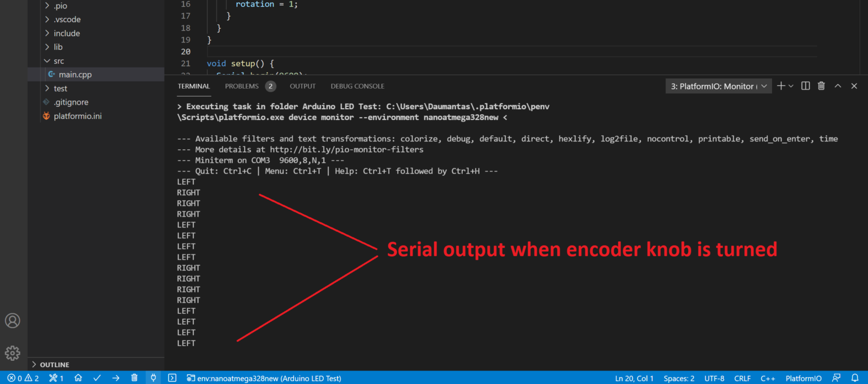Upload firmware via the arrow icon
868x384 pixels.
pos(116,378)
